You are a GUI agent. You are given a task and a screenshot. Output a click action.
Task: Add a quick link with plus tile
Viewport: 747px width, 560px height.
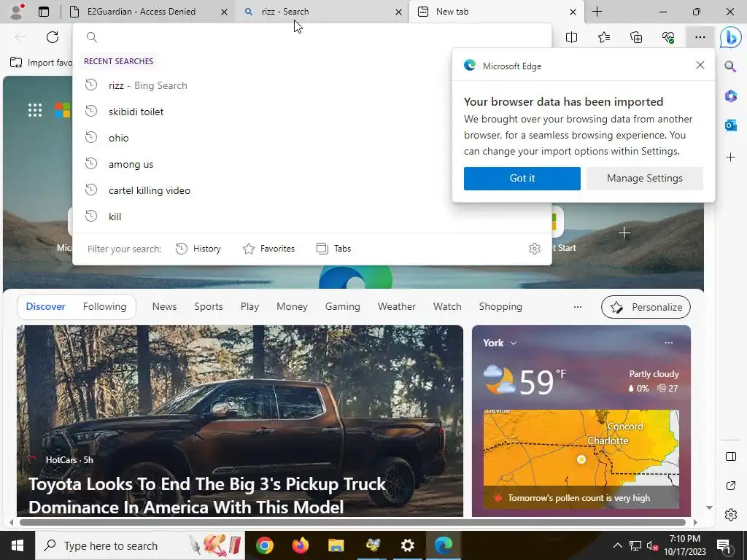[x=624, y=233]
